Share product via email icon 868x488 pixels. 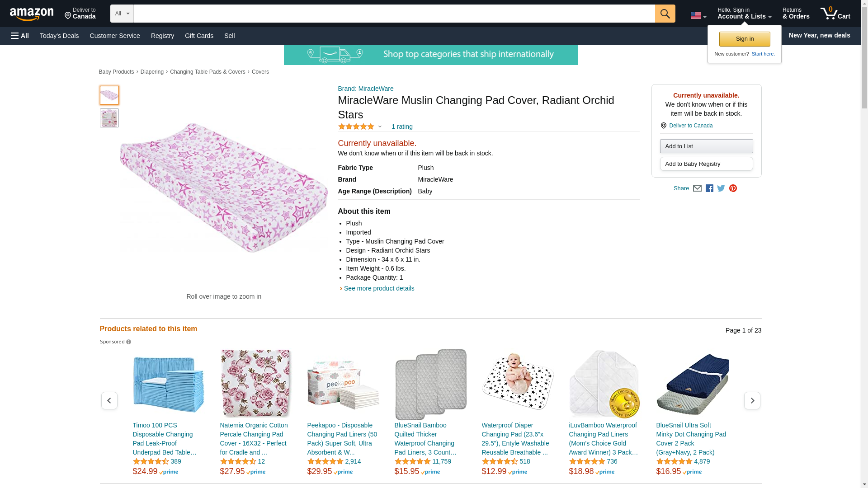[697, 188]
